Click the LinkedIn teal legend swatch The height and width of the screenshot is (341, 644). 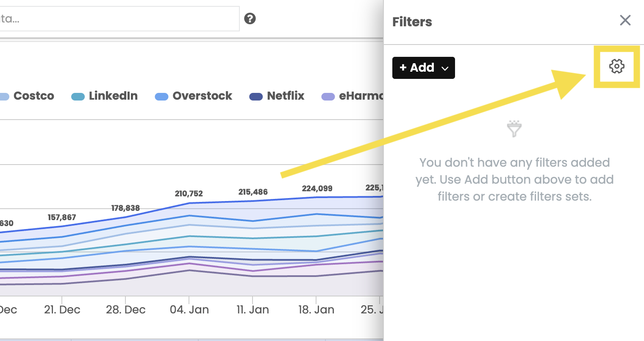[x=78, y=97]
